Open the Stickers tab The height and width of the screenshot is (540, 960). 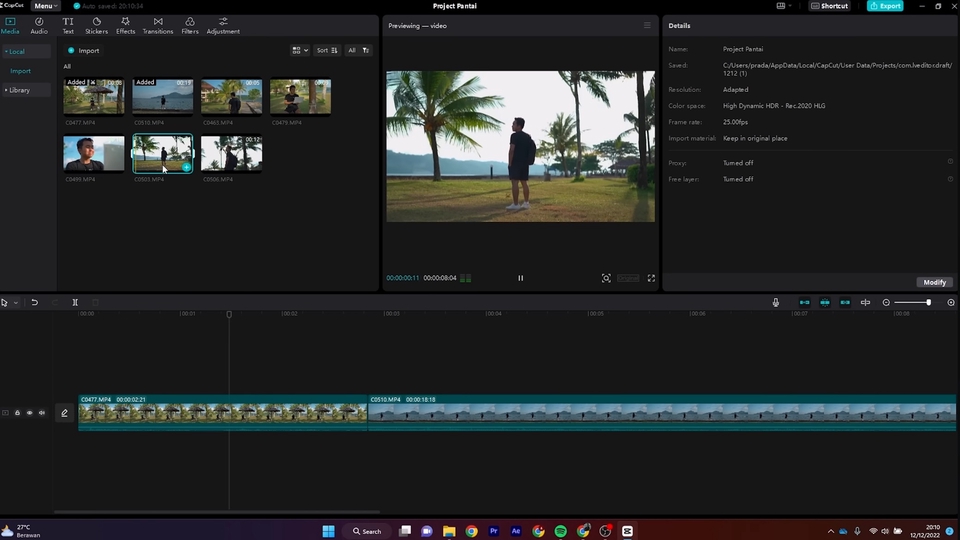point(96,25)
